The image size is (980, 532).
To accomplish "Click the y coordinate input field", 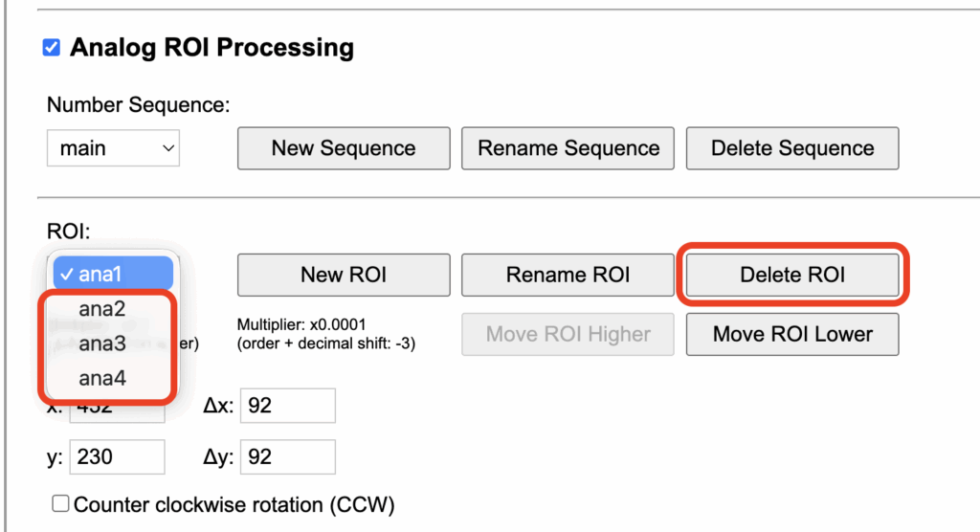I will click(115, 457).
